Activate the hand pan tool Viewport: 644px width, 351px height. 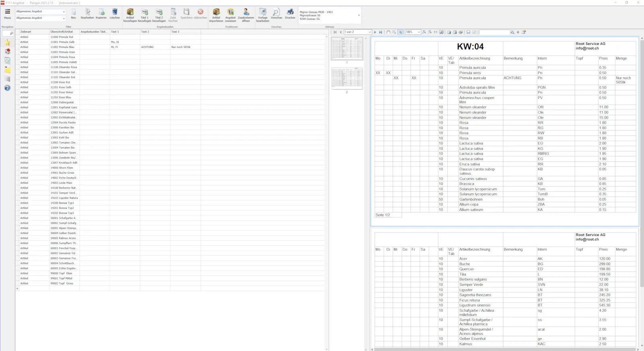(388, 32)
